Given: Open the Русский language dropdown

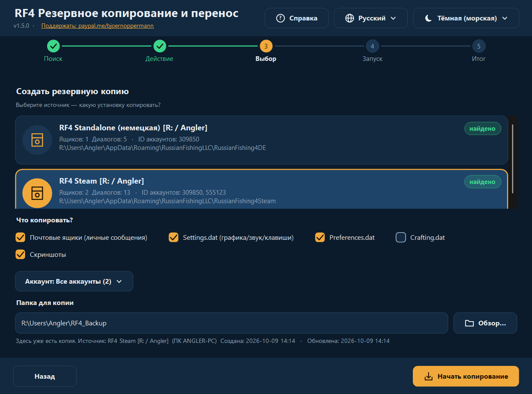Looking at the screenshot, I should pyautogui.click(x=371, y=18).
